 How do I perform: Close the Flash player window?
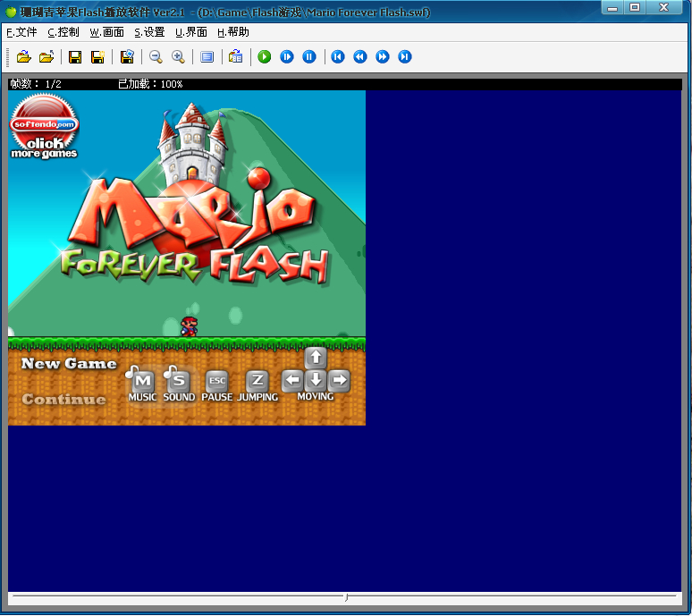tap(664, 7)
